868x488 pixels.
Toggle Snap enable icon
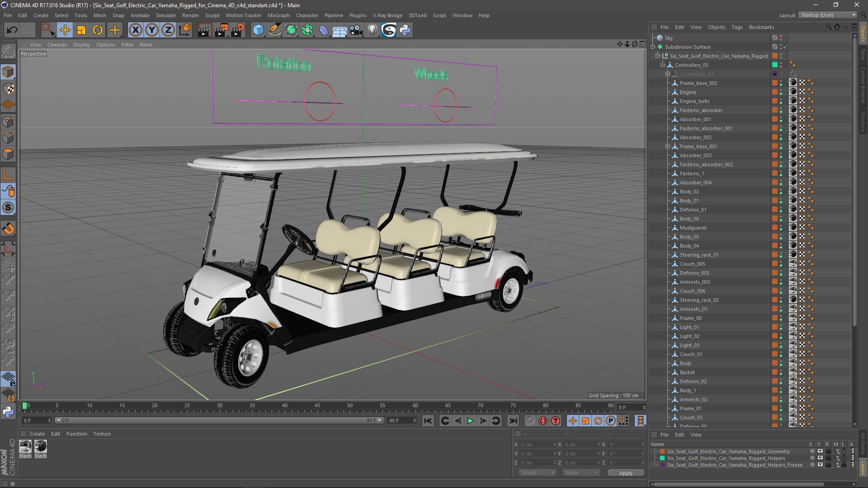(8, 208)
